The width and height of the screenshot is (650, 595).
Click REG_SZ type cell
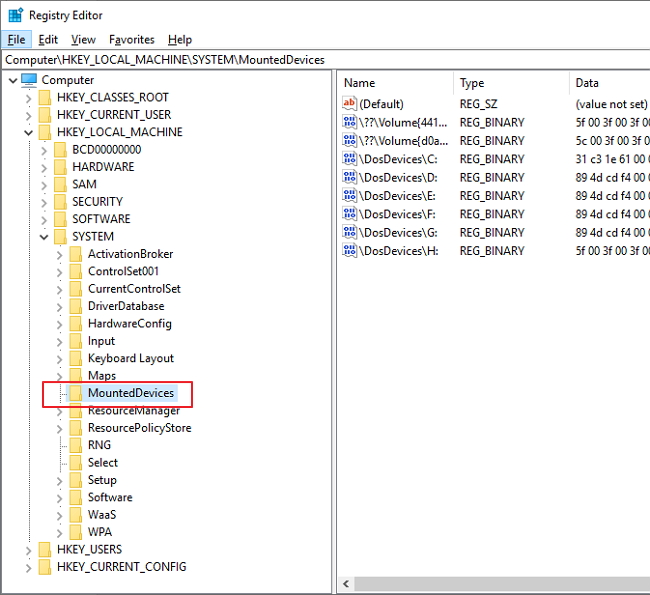tap(478, 104)
